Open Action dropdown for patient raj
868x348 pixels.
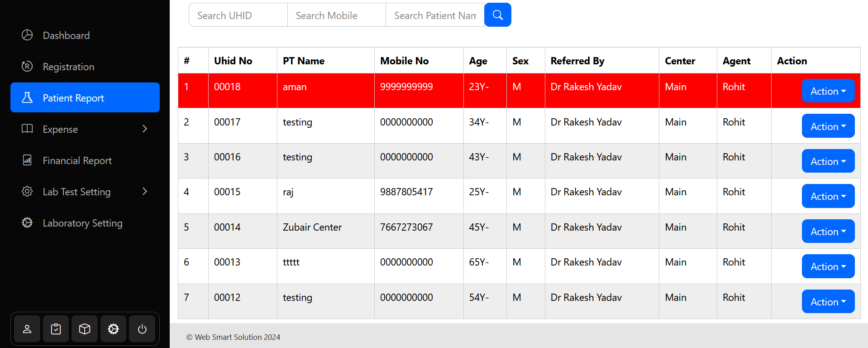coord(828,196)
